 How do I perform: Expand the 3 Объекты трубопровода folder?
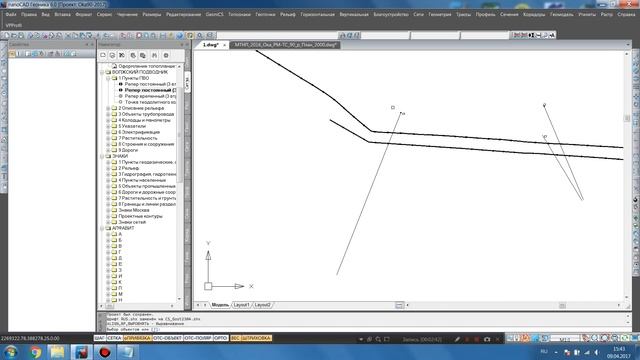(108, 114)
